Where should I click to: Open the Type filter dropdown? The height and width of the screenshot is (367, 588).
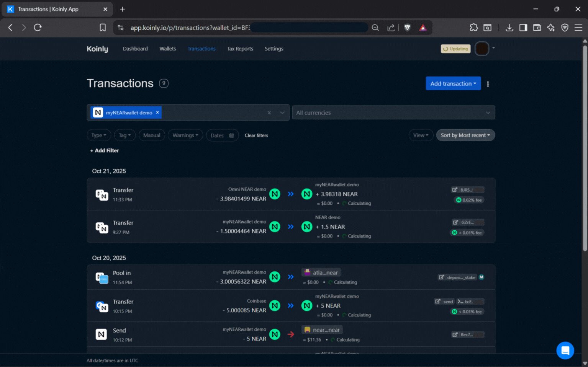tap(99, 135)
